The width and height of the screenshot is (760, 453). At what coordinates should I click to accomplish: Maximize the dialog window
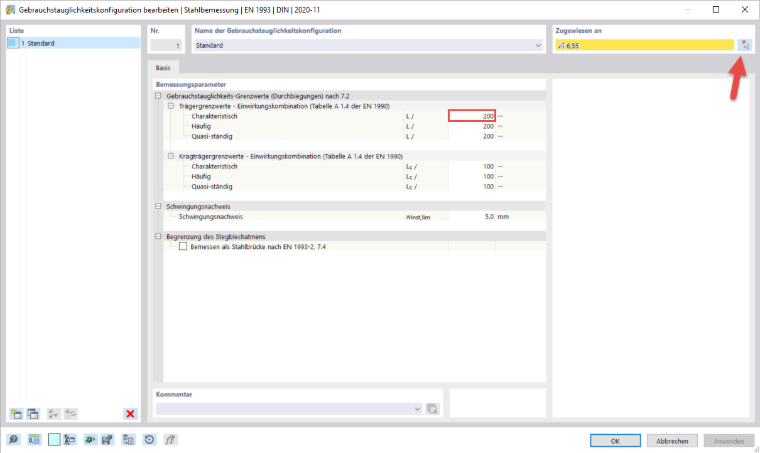(x=716, y=10)
